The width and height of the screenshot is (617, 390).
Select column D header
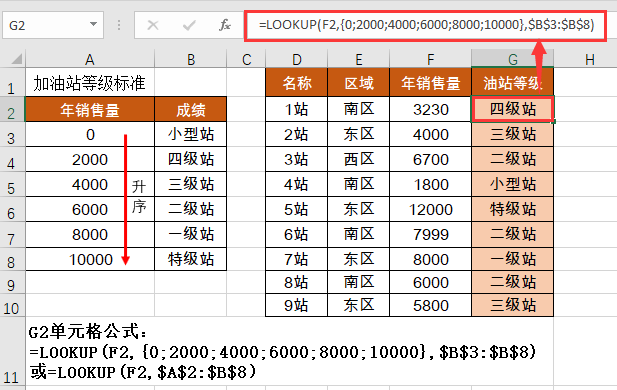click(x=297, y=59)
